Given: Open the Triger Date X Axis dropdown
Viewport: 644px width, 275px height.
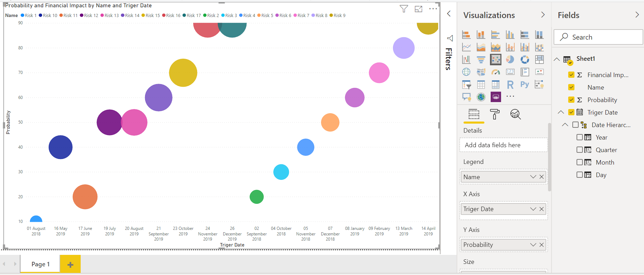Looking at the screenshot, I should [x=533, y=209].
